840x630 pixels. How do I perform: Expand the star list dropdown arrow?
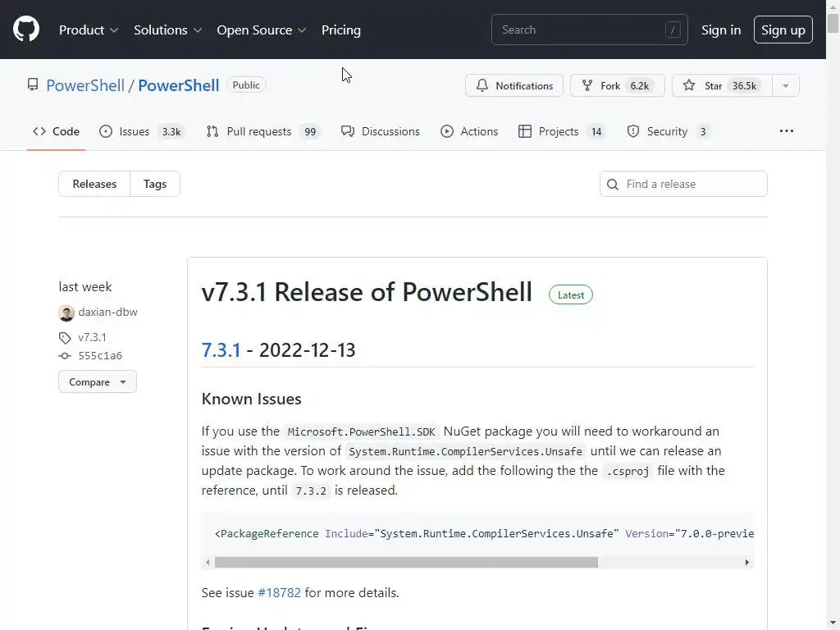(786, 85)
